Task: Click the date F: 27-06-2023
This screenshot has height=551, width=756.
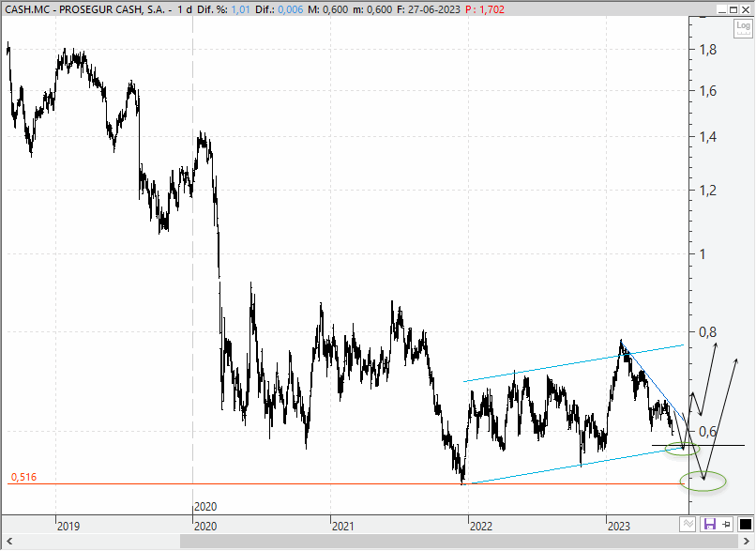Action: tap(429, 9)
